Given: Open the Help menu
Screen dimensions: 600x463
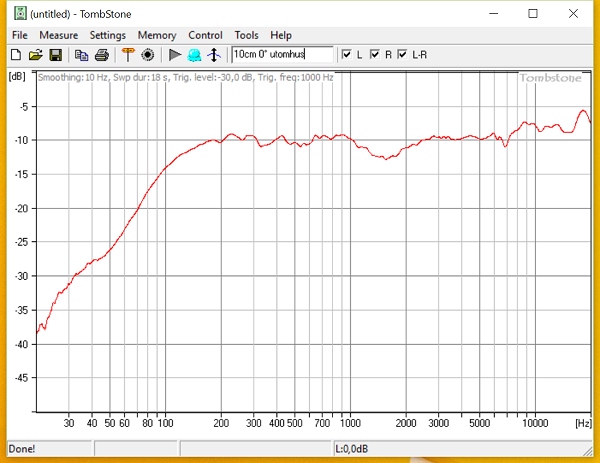Looking at the screenshot, I should pos(281,35).
